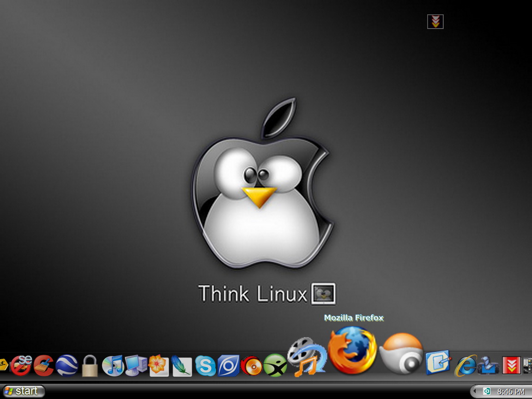Click the yellow sign icon at dock edge

4,365
